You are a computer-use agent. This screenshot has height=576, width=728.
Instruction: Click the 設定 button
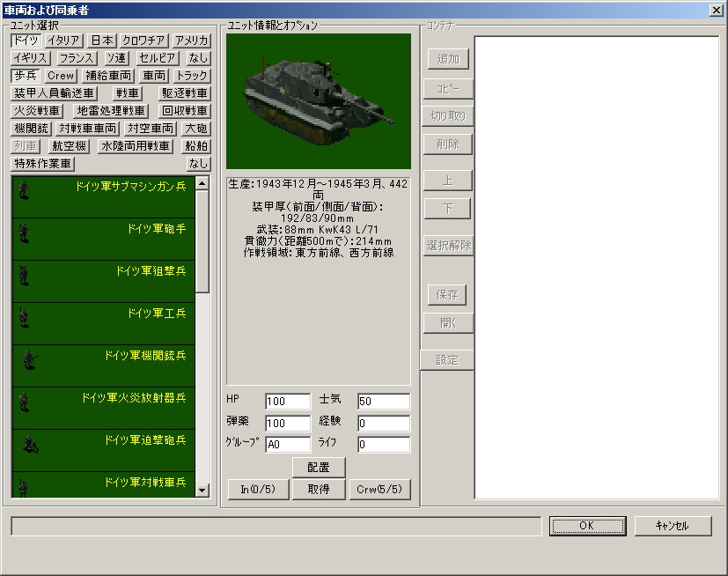pos(447,360)
